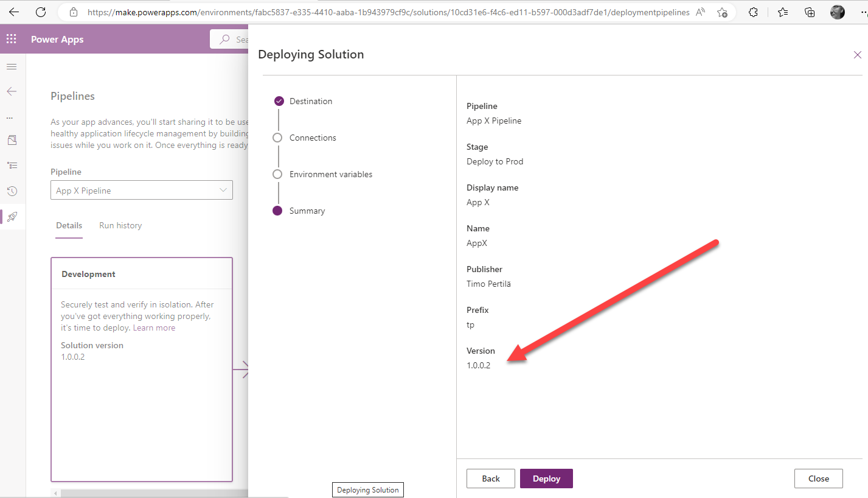This screenshot has height=498, width=868.
Task: Click the browser refresh button
Action: click(x=41, y=12)
